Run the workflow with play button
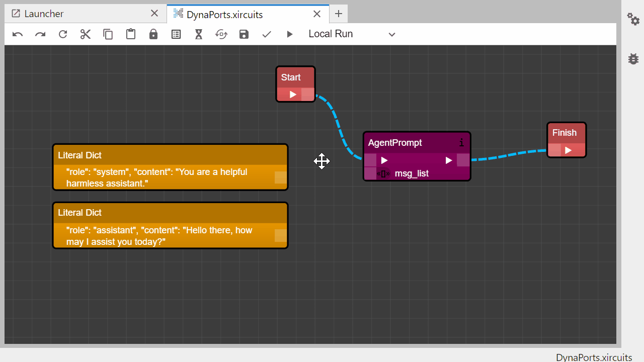Viewport: 644px width, 362px height. pyautogui.click(x=289, y=34)
